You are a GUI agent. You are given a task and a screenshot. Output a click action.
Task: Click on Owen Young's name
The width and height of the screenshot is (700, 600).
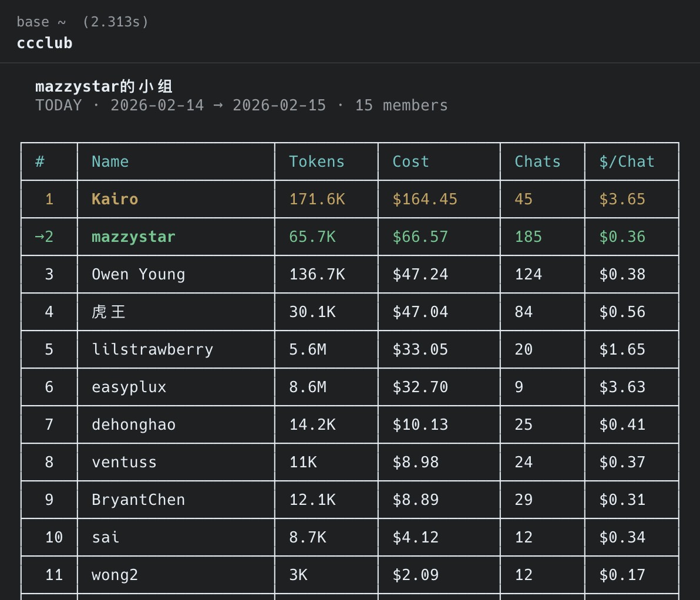[x=138, y=274]
